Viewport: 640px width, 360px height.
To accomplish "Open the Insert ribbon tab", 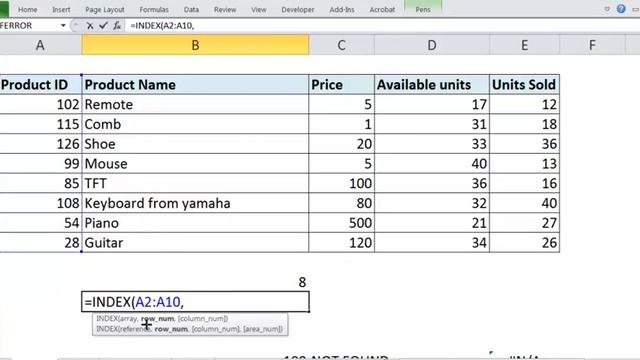I will coord(61,9).
